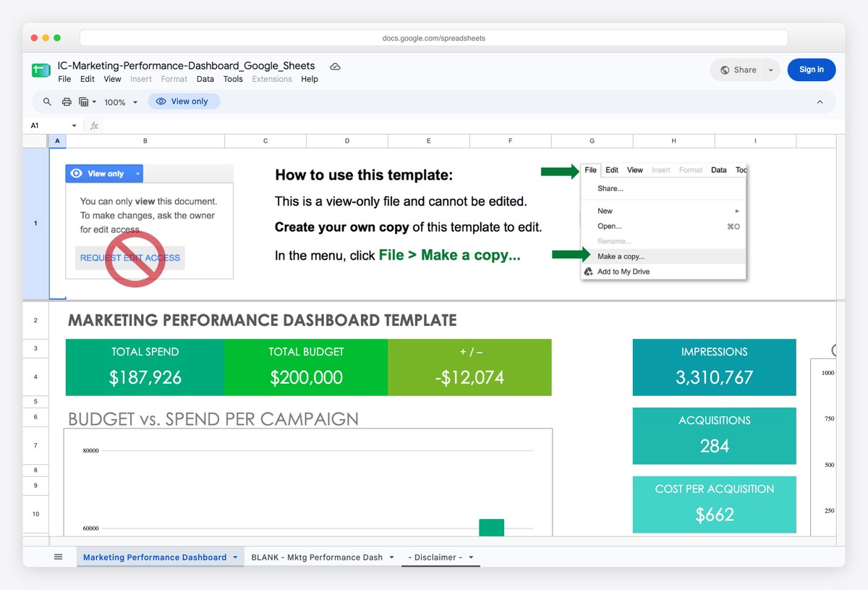This screenshot has height=590, width=868.
Task: Click the 'How to use this template:' heading
Action: tap(364, 175)
